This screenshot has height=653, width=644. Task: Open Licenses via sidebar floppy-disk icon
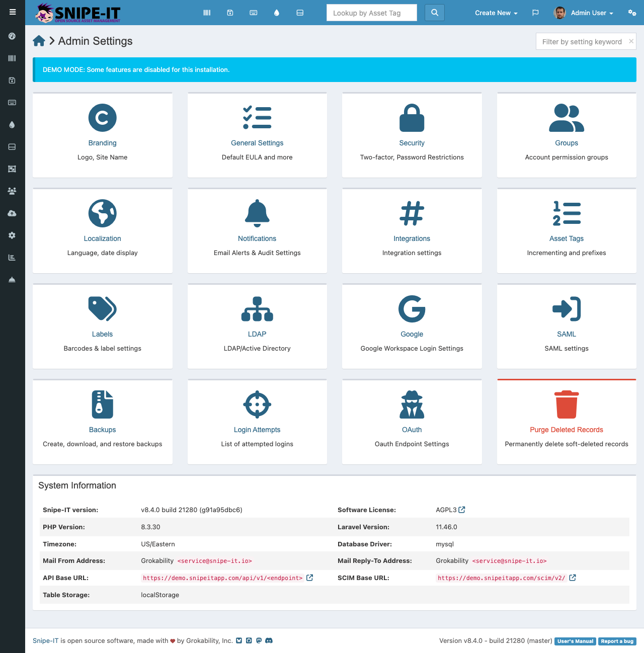(x=12, y=80)
